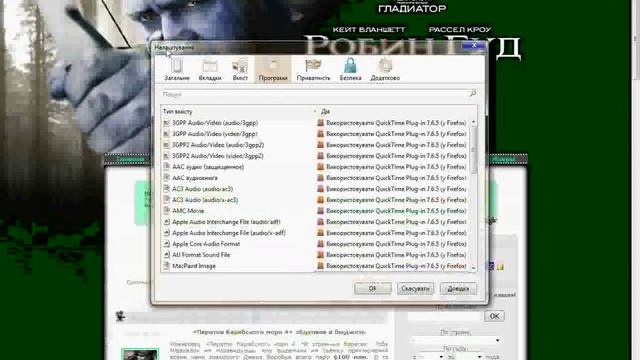Viewport: 640px width, 360px height.
Task: Open action dropdown for 3GPP2 Audio/Video (audio/3gpp2)
Action: coord(393,145)
